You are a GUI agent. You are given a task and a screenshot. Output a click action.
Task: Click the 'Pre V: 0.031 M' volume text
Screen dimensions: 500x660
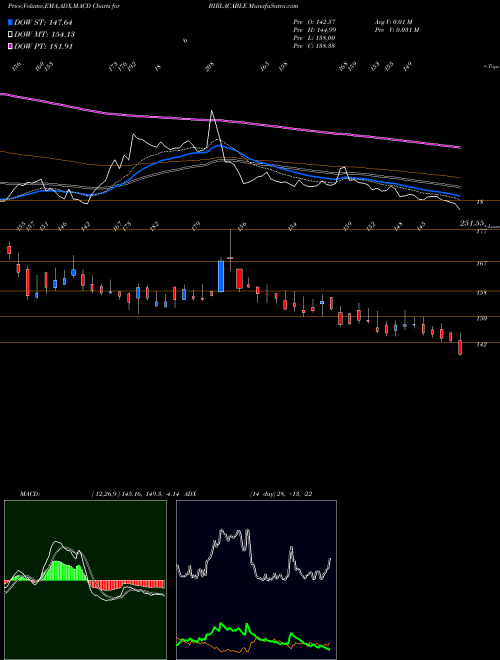coord(397,30)
